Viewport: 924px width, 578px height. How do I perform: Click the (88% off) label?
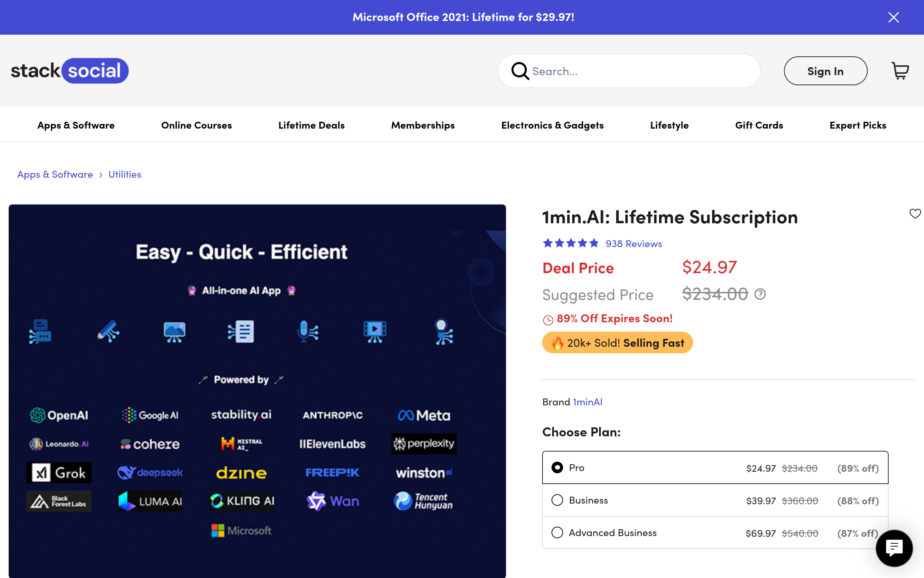coord(858,501)
